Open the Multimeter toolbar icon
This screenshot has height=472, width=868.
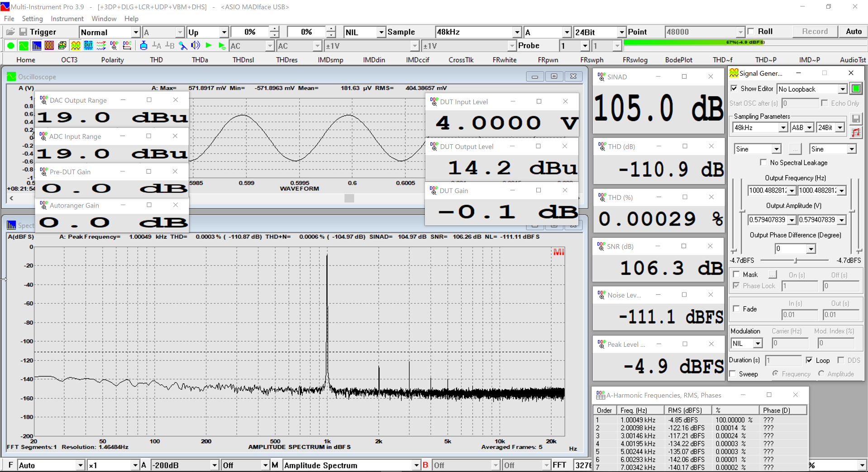pos(49,46)
